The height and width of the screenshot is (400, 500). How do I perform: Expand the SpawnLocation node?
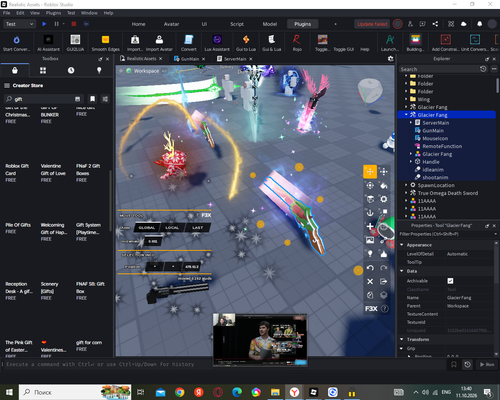406,185
